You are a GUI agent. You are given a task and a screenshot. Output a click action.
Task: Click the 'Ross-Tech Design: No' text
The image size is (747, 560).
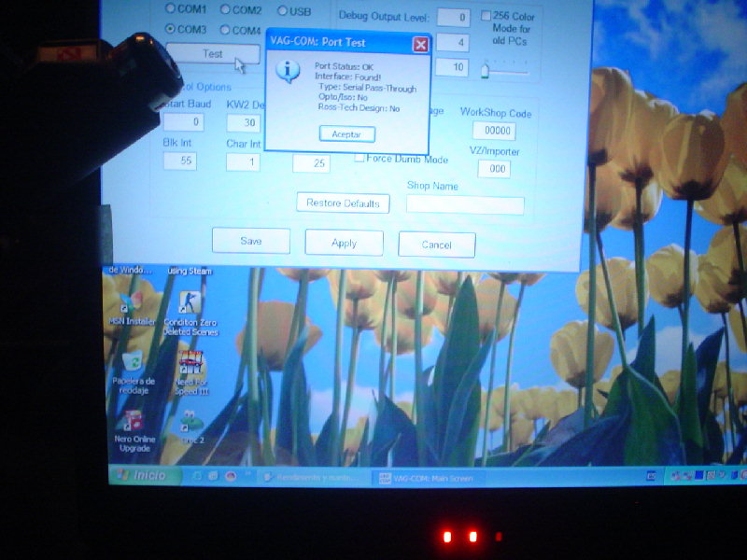coord(359,108)
